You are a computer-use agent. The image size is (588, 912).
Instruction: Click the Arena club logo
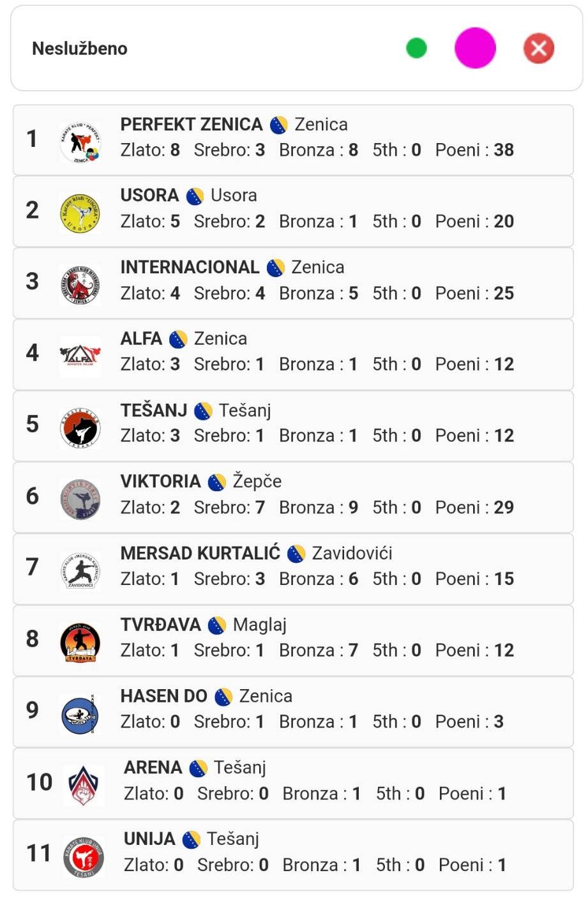click(84, 785)
